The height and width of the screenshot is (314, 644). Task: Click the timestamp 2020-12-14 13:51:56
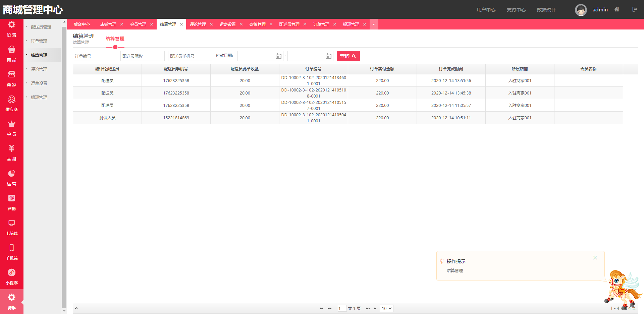[451, 81]
